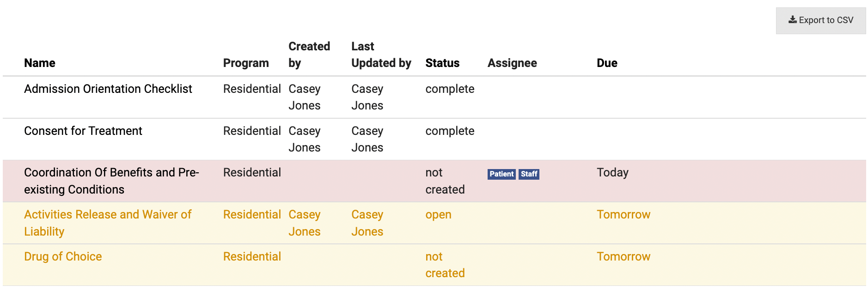The image size is (868, 291).
Task: Click the Staff assignee badge
Action: pos(529,174)
